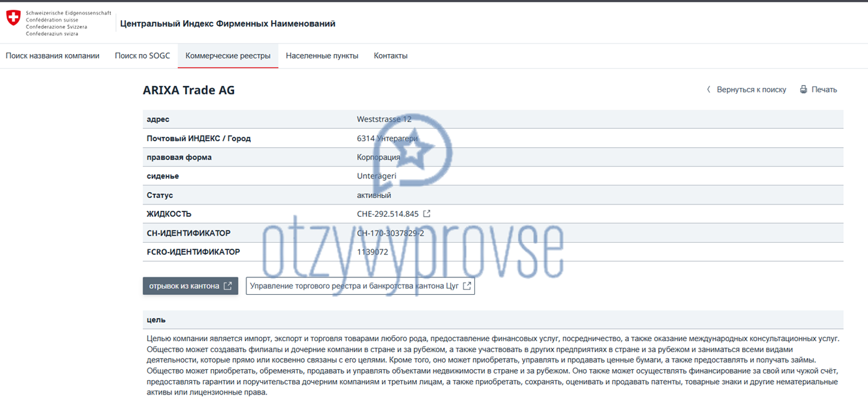Viewport: 868px width, 401px height.
Task: Select the 6314 Унтерагери value
Action: pyautogui.click(x=387, y=138)
